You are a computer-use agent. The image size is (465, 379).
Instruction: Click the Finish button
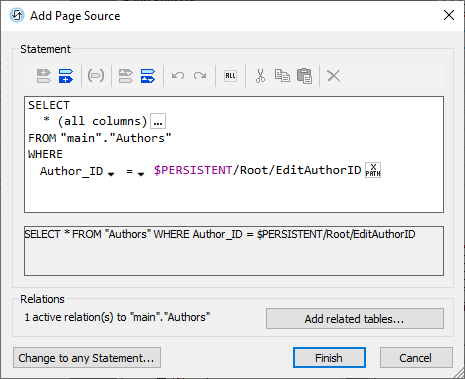pos(329,358)
